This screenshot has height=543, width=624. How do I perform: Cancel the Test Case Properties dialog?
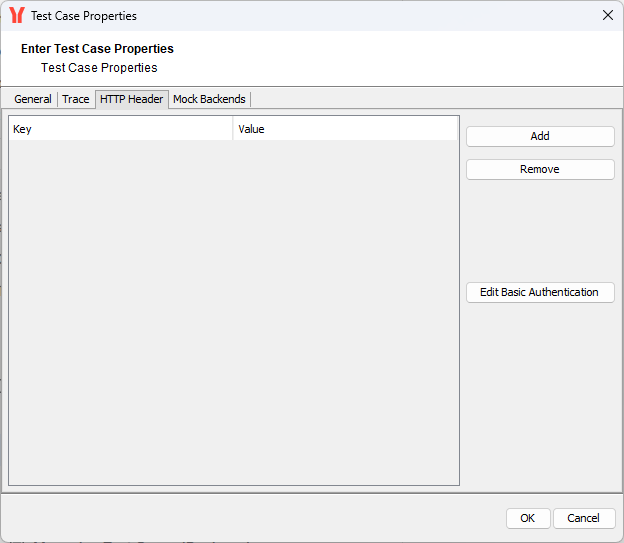point(583,518)
